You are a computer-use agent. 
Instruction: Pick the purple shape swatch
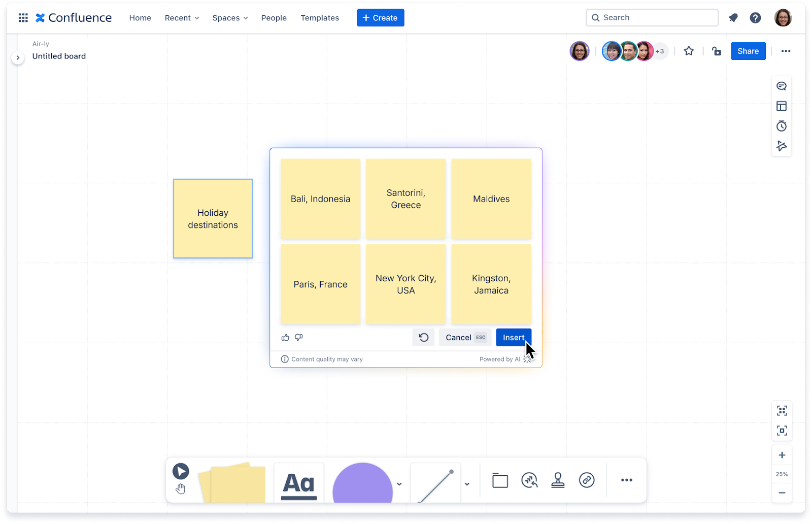pos(362,482)
